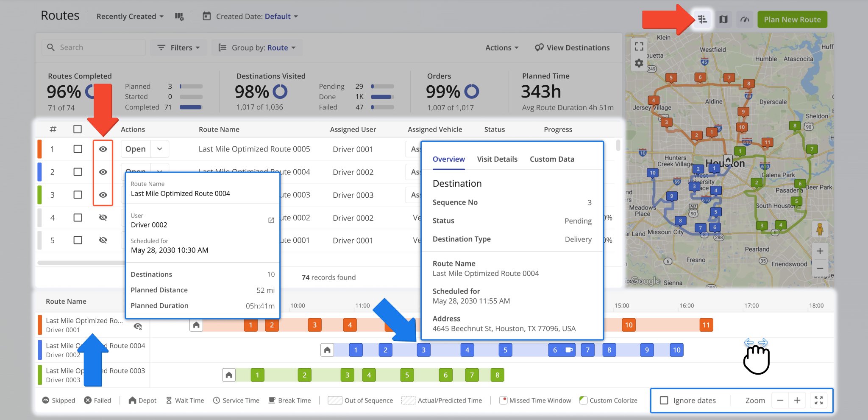Select the timeline view icon
This screenshot has width=868, height=420.
pos(702,19)
